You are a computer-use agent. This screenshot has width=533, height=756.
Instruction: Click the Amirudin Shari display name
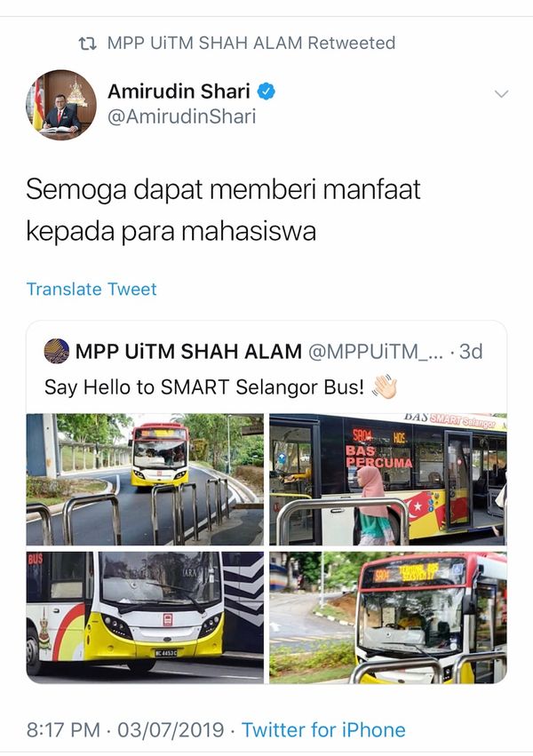click(179, 91)
